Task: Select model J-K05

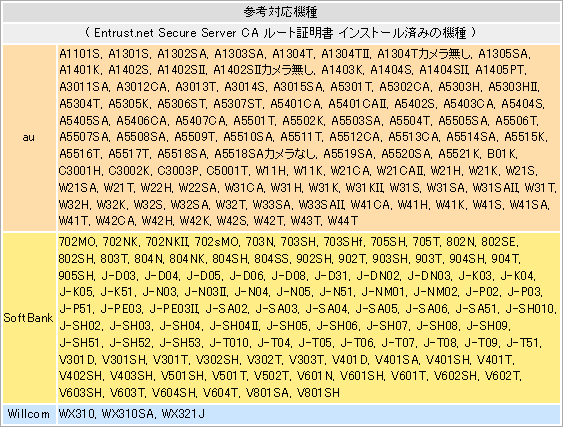Action: point(76,292)
